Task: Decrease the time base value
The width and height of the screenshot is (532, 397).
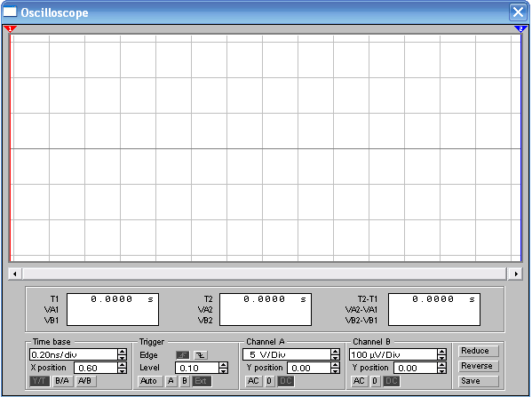Action: point(123,357)
